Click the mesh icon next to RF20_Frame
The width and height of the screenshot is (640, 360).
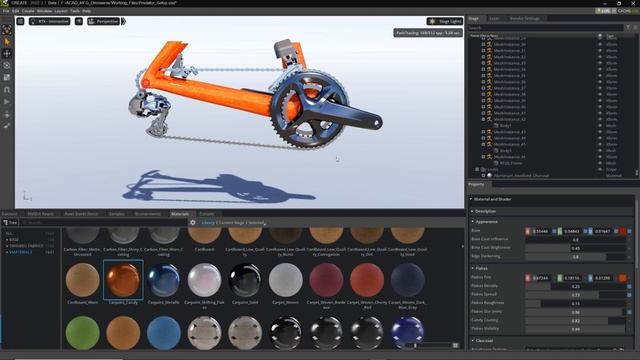pos(496,163)
